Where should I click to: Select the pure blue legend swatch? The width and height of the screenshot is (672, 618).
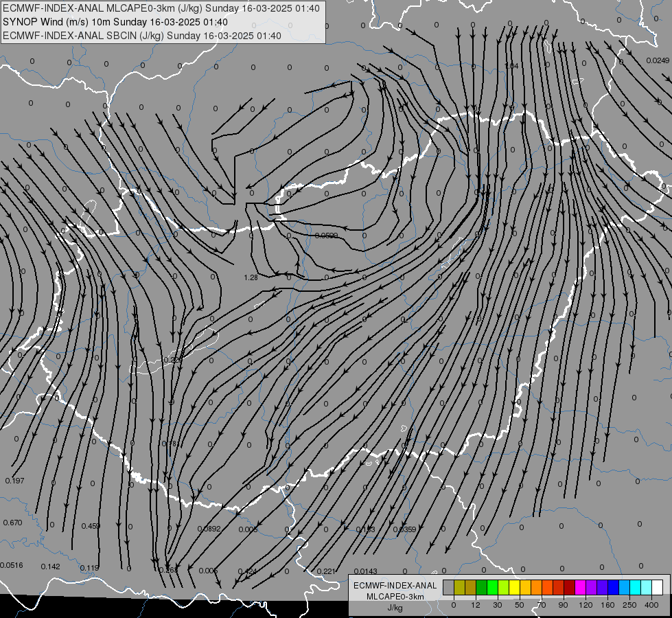click(614, 587)
